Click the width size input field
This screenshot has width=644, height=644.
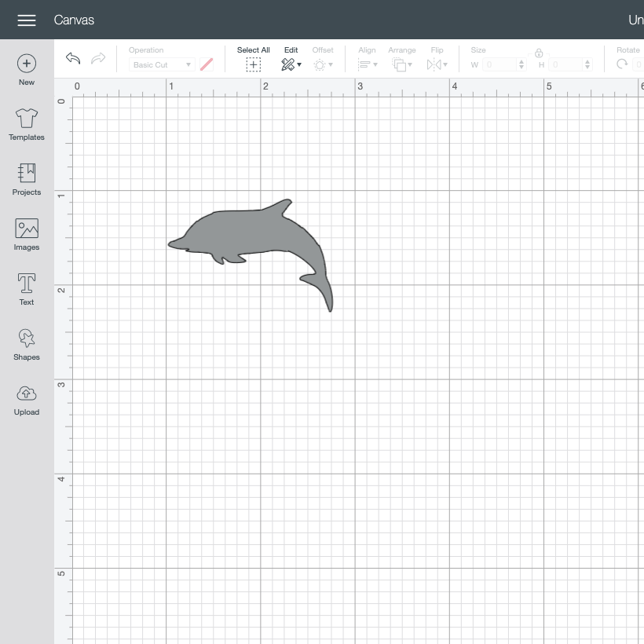(500, 64)
